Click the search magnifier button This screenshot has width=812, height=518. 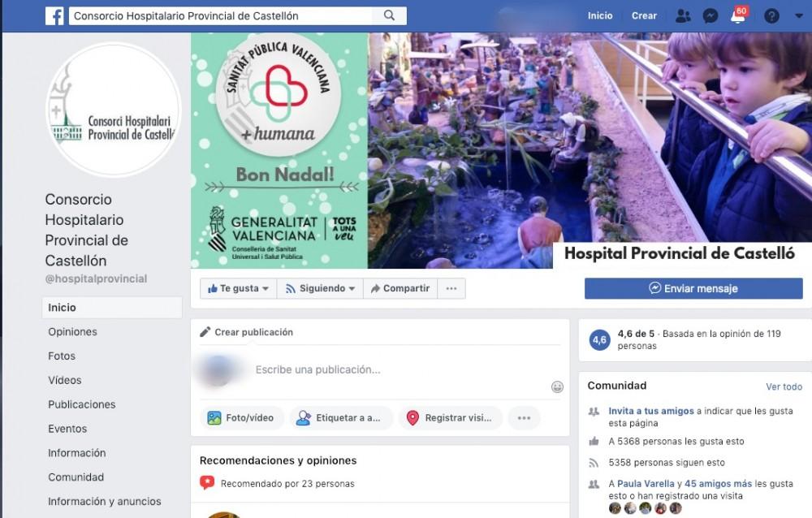[x=390, y=15]
